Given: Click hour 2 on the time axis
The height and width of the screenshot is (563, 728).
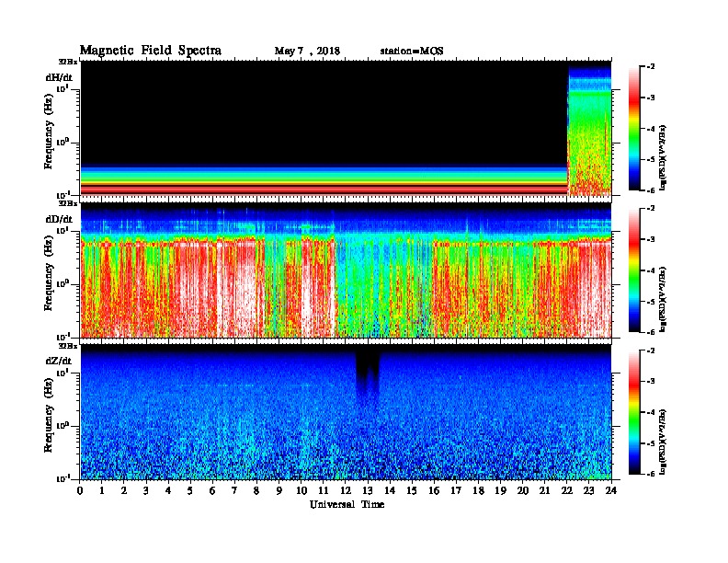Looking at the screenshot, I should (124, 490).
